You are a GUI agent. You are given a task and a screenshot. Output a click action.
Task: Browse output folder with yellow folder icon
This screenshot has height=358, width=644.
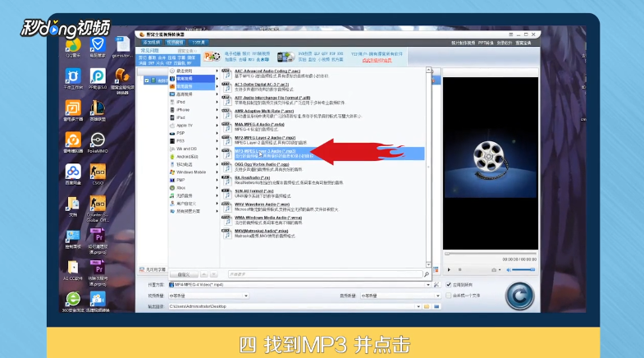pos(427,306)
